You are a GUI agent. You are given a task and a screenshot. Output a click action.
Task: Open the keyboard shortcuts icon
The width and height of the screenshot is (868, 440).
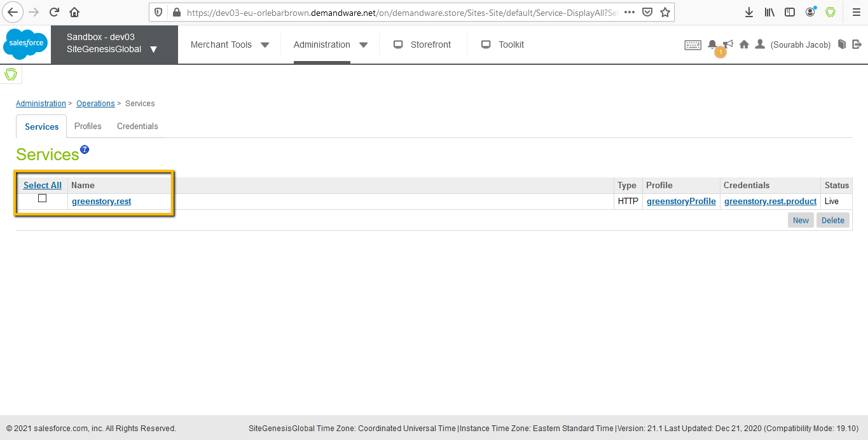[693, 45]
